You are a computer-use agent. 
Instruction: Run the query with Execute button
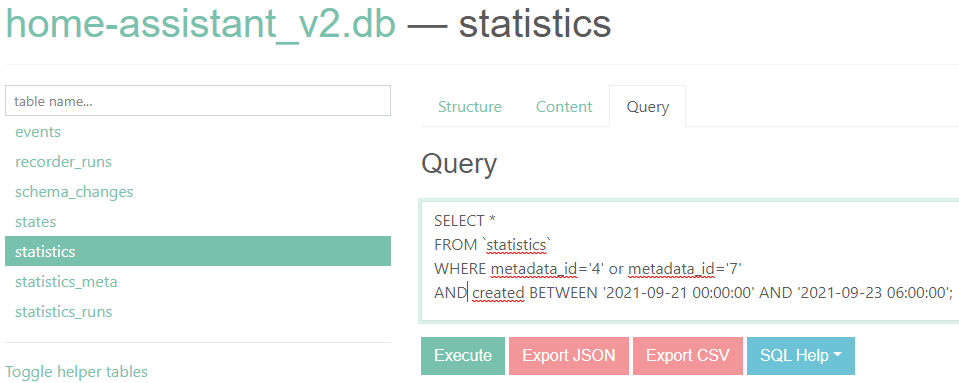coord(463,355)
